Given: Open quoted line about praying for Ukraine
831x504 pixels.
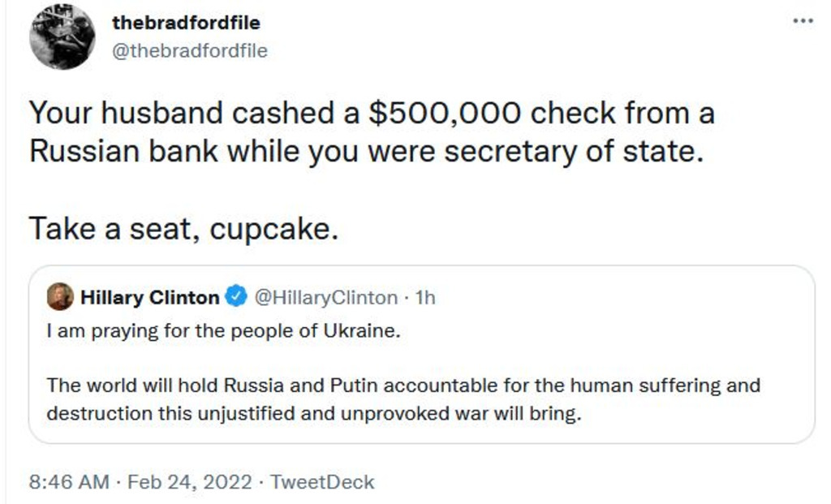Looking at the screenshot, I should [x=224, y=333].
